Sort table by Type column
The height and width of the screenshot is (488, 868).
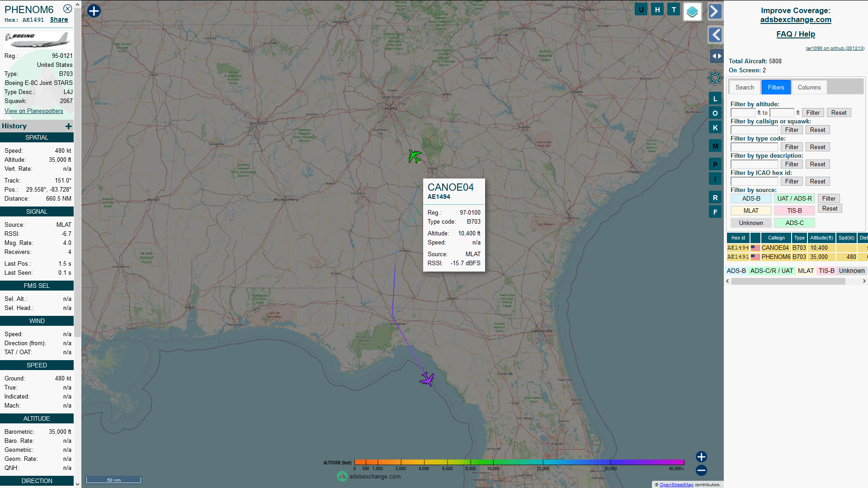[799, 238]
